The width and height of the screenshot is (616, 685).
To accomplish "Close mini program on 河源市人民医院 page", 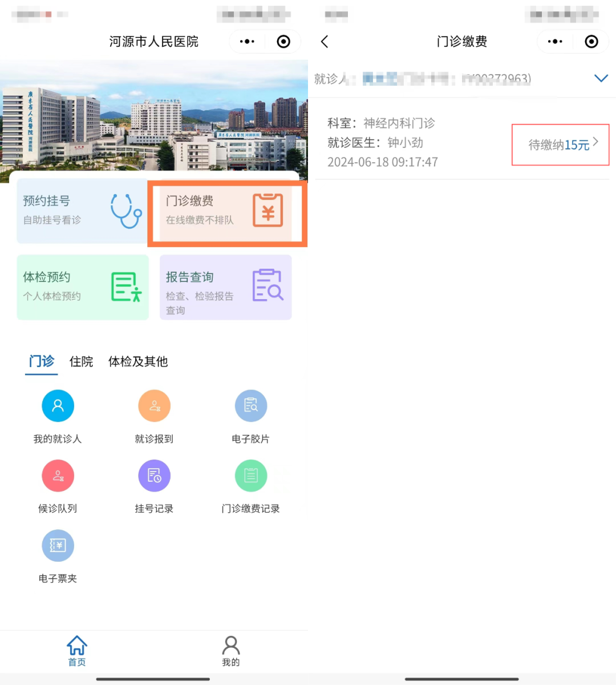I will [x=283, y=42].
